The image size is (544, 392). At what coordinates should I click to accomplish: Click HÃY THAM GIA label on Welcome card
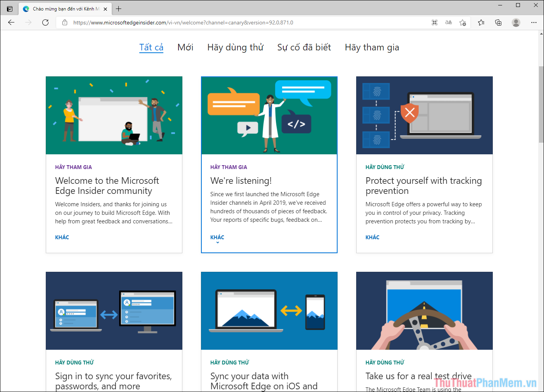pos(73,167)
